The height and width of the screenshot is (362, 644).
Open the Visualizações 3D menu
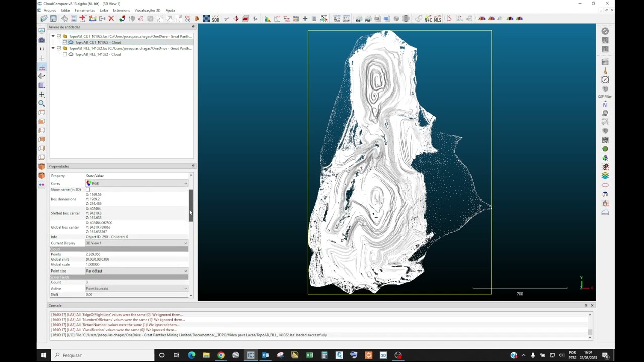click(147, 10)
